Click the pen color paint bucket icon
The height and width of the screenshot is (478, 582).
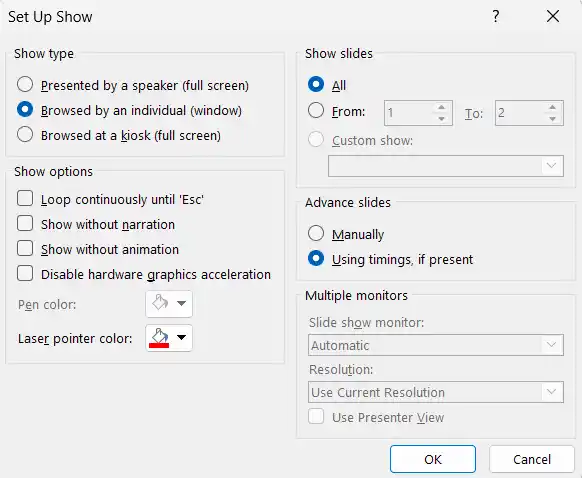click(x=160, y=303)
